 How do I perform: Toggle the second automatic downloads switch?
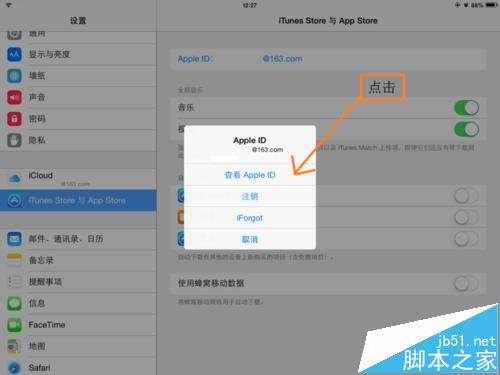pyautogui.click(x=466, y=218)
